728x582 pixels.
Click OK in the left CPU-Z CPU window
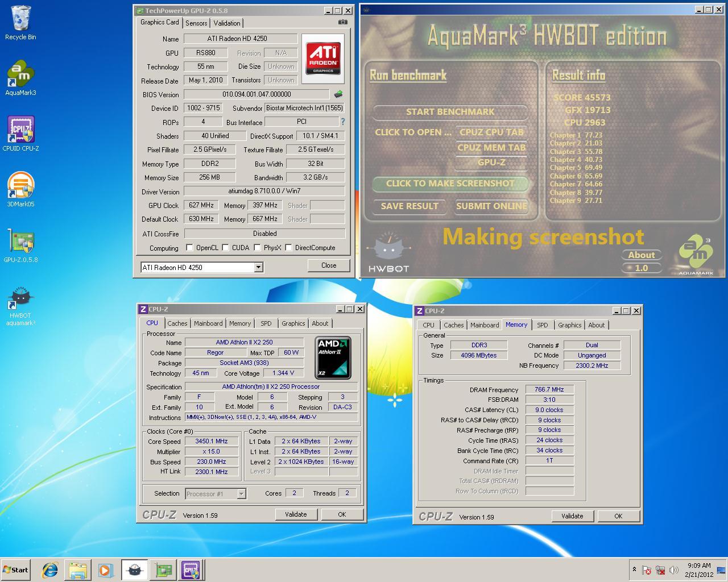pos(342,514)
